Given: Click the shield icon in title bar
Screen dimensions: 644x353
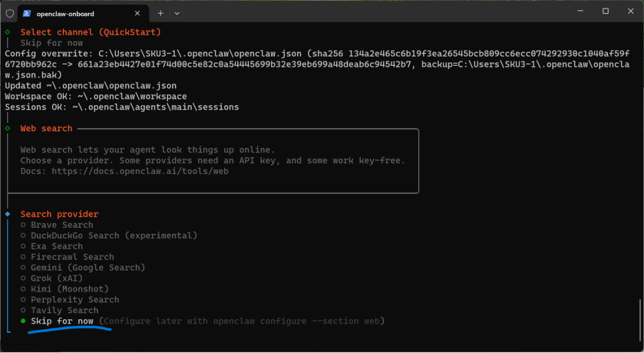Looking at the screenshot, I should [x=9, y=13].
